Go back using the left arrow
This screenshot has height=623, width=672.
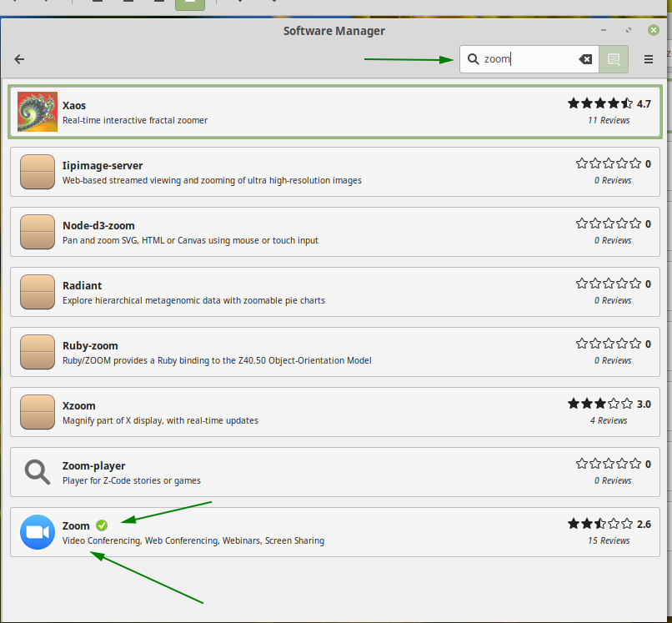point(19,59)
